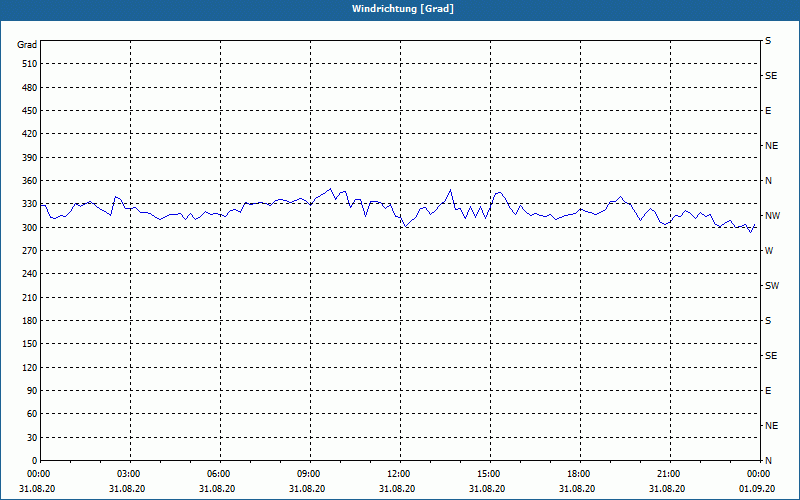Click the y-axis value 210
Viewport: 800px width, 500px height.
[x=30, y=297]
